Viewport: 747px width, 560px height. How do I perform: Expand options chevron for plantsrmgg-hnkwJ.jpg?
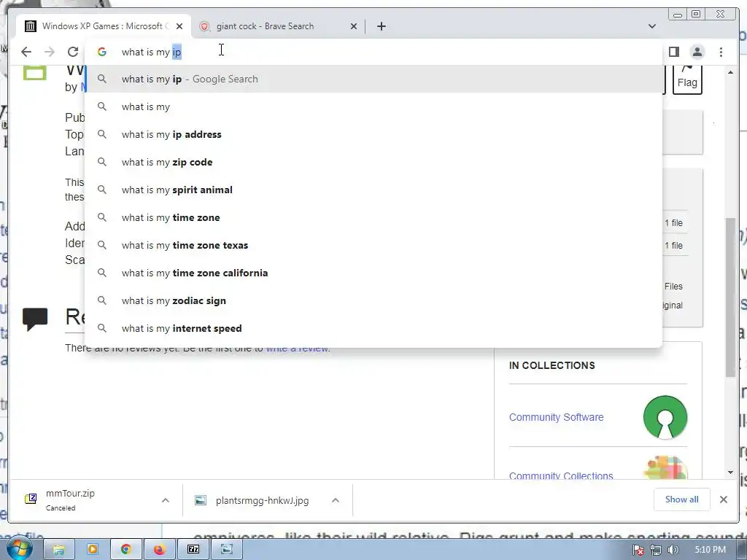coord(336,500)
